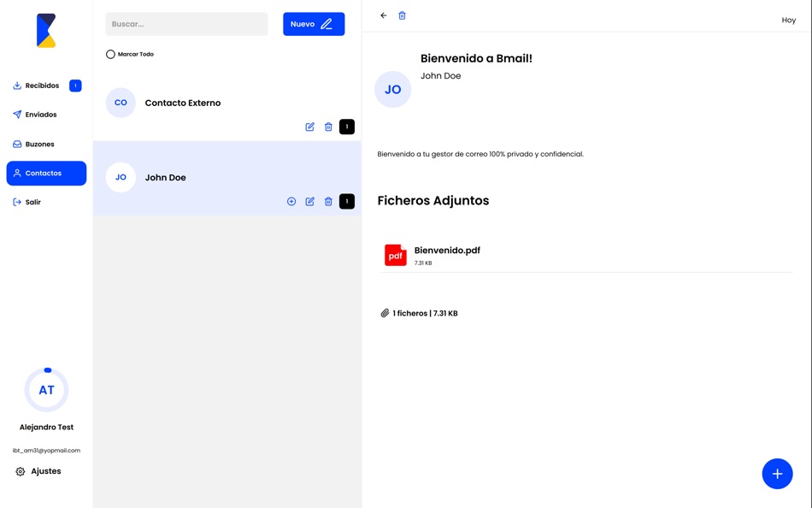Click the Nuevo compose button
The height and width of the screenshot is (508, 812).
(x=313, y=23)
